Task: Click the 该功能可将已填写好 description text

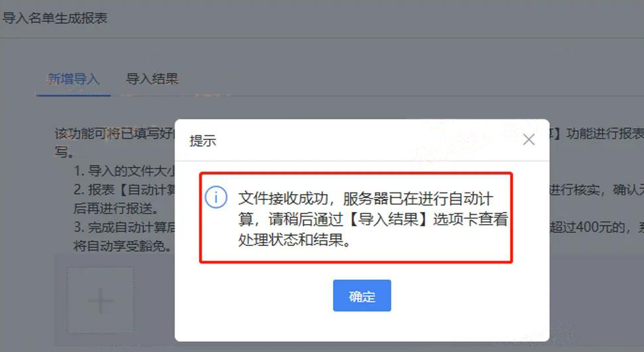Action: point(115,133)
